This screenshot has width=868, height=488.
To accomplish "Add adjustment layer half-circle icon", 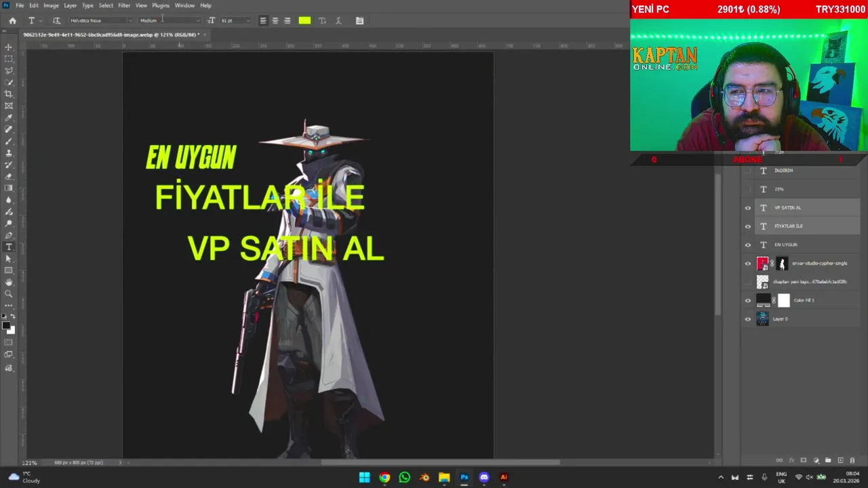I will [x=816, y=460].
